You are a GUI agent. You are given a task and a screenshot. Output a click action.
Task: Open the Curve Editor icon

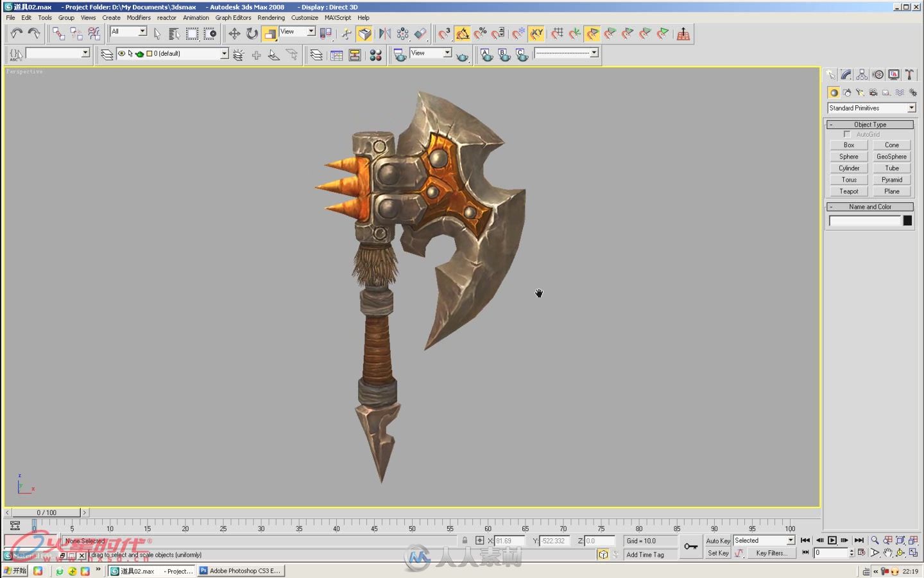point(337,55)
